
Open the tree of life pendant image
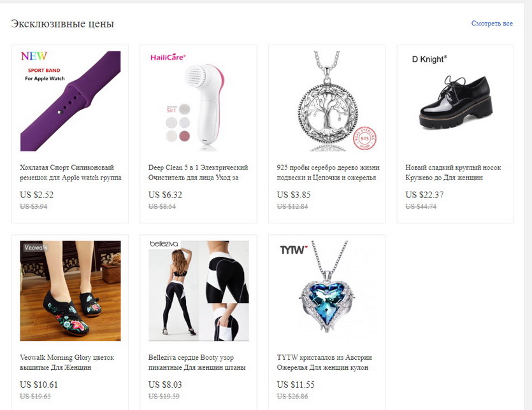tap(327, 101)
